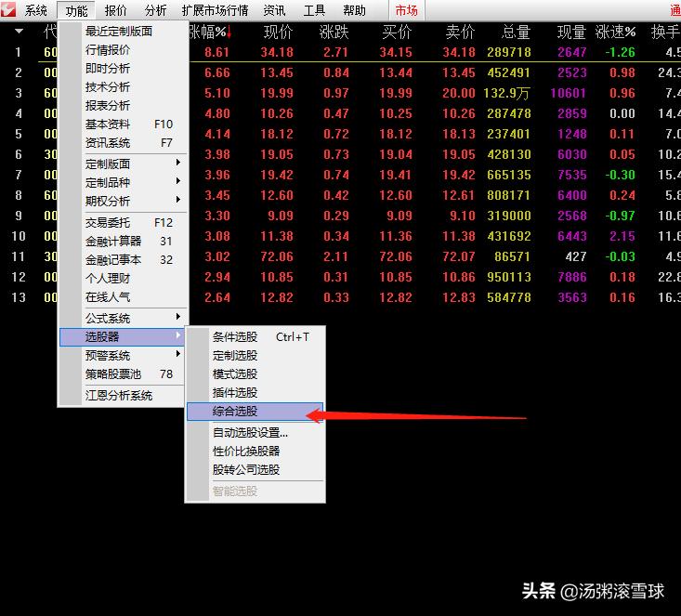Select 行情报价 menu entry
The width and height of the screenshot is (681, 616).
pos(122,50)
